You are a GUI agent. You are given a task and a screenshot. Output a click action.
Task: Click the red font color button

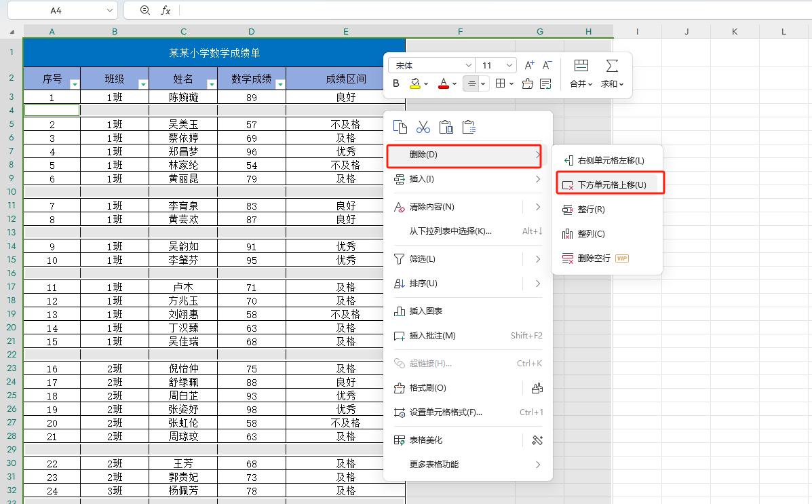pyautogui.click(x=443, y=83)
